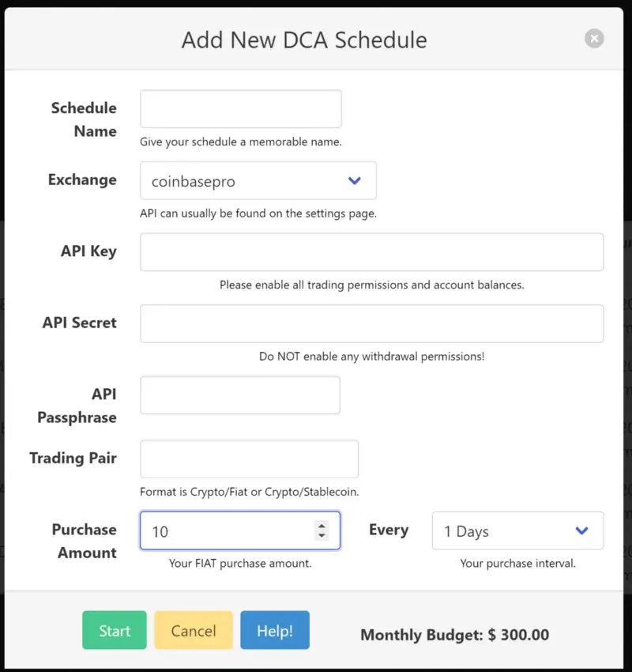The width and height of the screenshot is (632, 672).
Task: Click the Trading Pair label
Action: 73,458
